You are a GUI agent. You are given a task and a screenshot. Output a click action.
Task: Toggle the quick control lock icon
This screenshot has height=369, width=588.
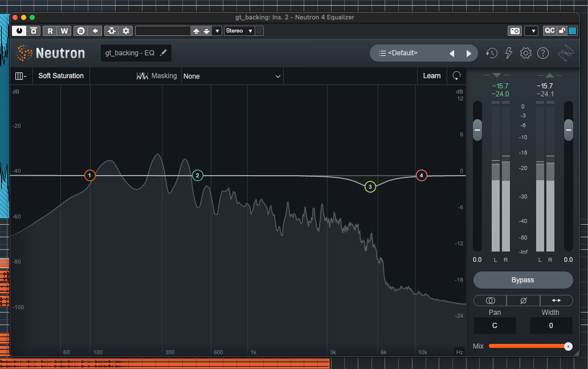[x=562, y=31]
